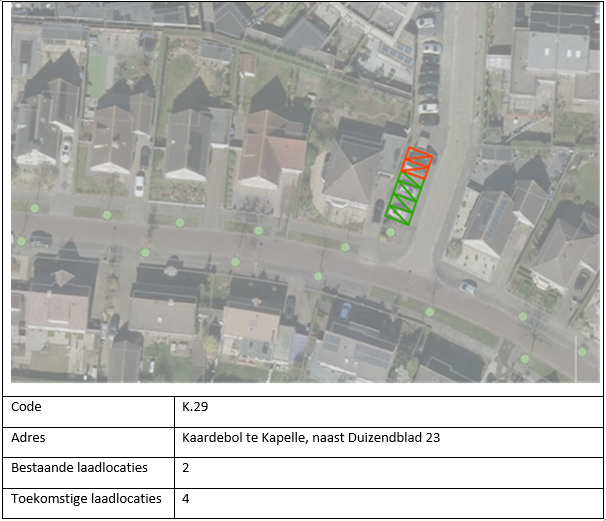Select the value '4' for future charging locations

(x=186, y=498)
